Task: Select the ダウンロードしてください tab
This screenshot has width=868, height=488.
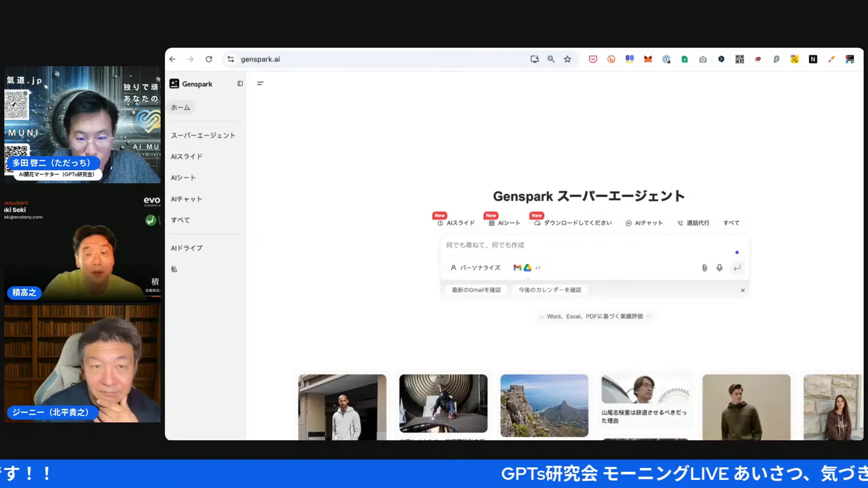Action: [x=573, y=223]
